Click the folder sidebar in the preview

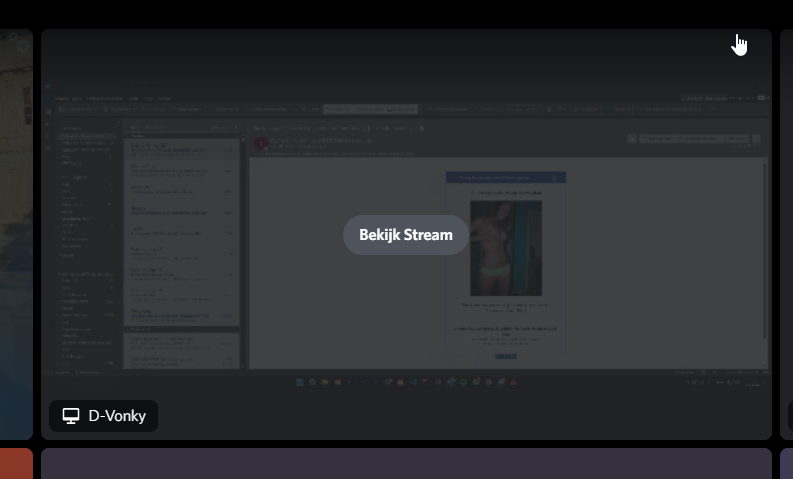[x=85, y=240]
